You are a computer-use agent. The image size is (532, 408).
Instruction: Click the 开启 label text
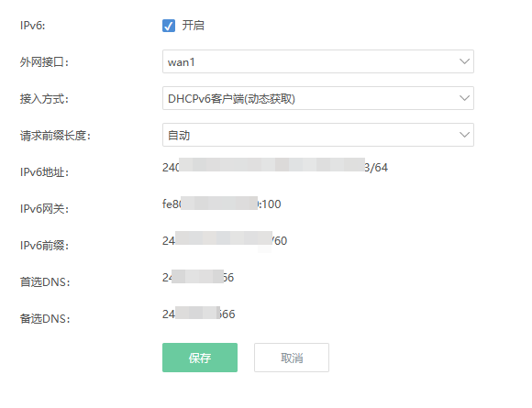pyautogui.click(x=193, y=26)
